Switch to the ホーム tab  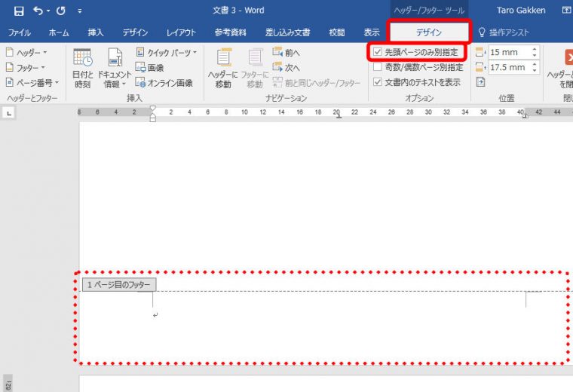click(59, 32)
